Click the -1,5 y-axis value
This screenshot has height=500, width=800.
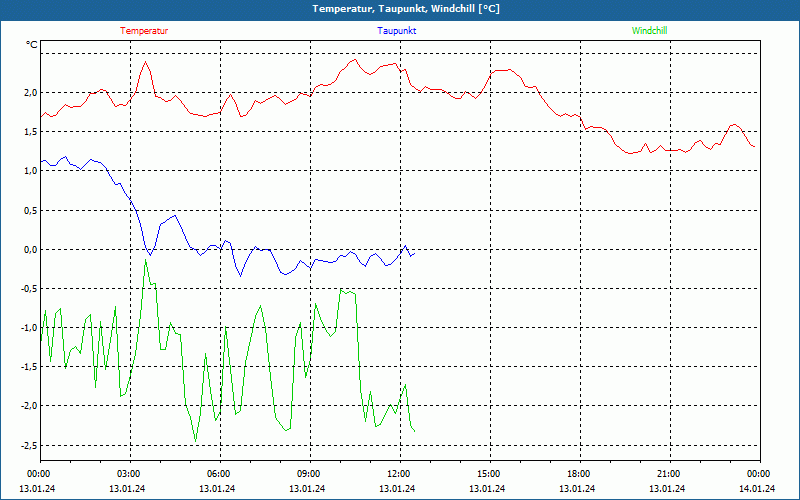coord(29,367)
